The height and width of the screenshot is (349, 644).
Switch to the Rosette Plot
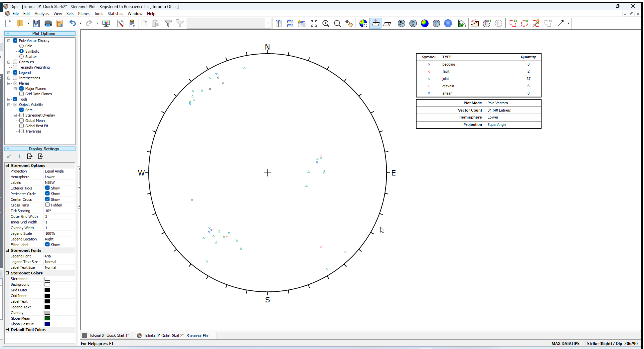point(462,23)
